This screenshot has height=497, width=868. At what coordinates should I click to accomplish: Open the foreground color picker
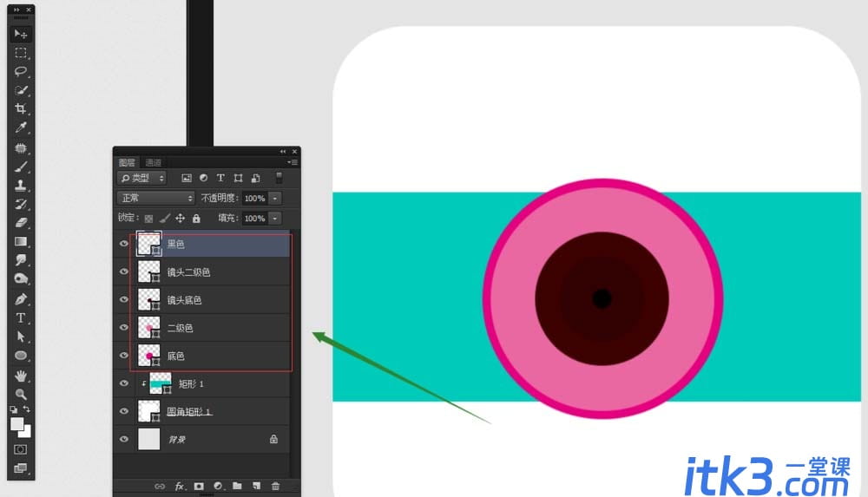[x=16, y=423]
